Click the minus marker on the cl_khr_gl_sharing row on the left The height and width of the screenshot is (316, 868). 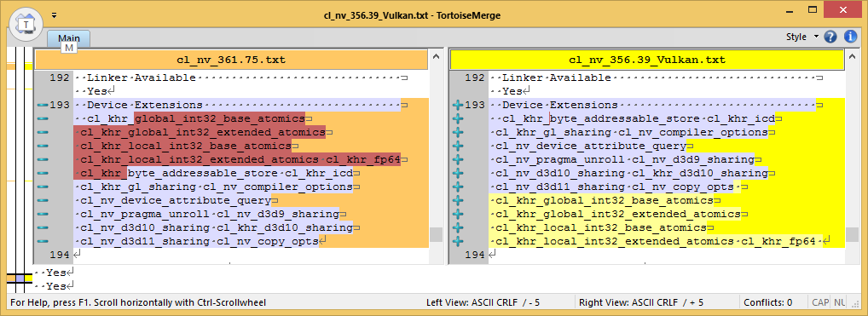[42, 187]
